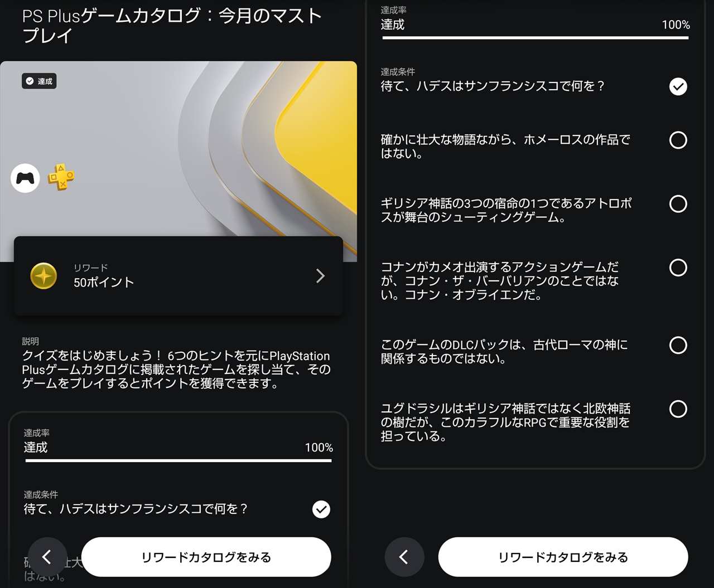
Task: Click the hint text ギリシア神話の3つの宿命
Action: coord(506,210)
